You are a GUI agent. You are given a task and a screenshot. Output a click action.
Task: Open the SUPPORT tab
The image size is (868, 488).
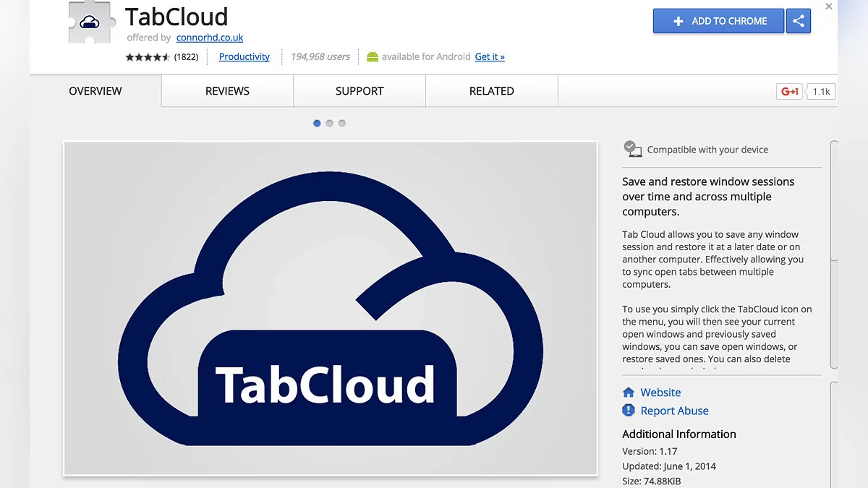tap(359, 91)
